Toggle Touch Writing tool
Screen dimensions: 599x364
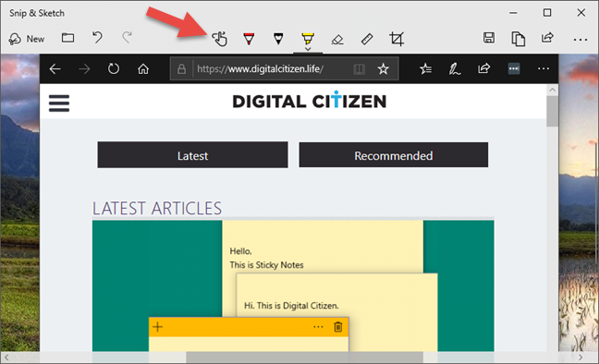[x=220, y=39]
